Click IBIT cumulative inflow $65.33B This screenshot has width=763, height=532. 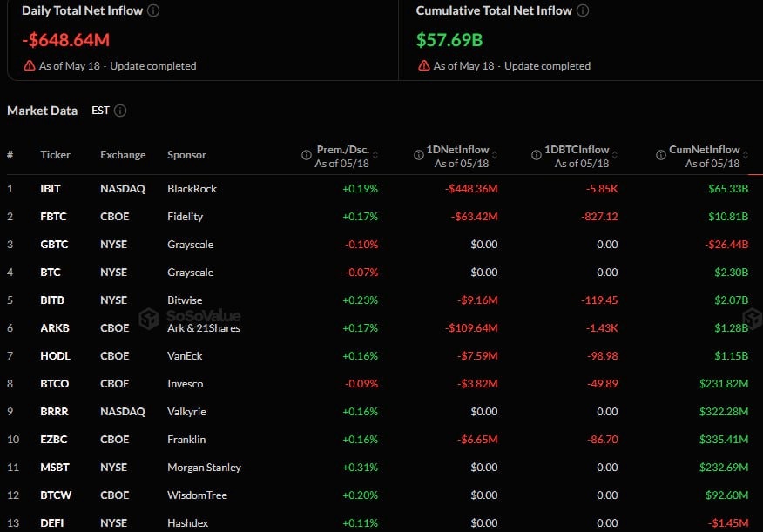(728, 189)
